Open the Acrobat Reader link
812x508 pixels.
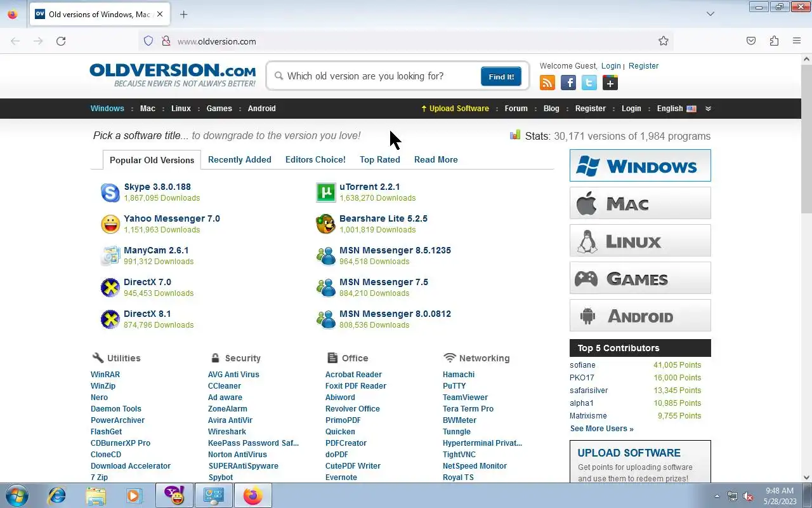tap(353, 375)
